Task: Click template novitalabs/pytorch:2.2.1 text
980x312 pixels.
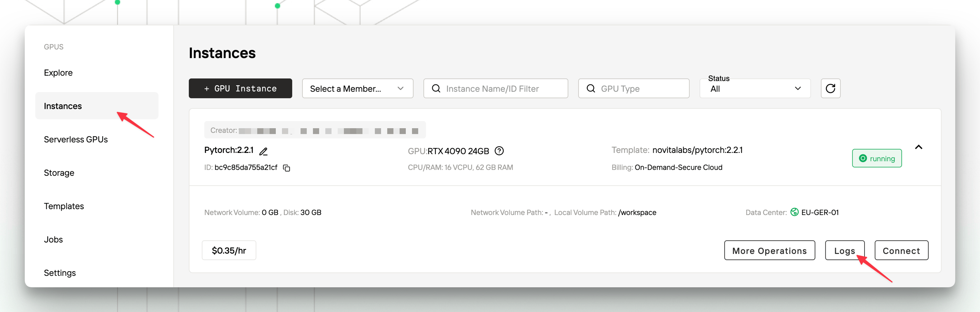Action: click(697, 150)
